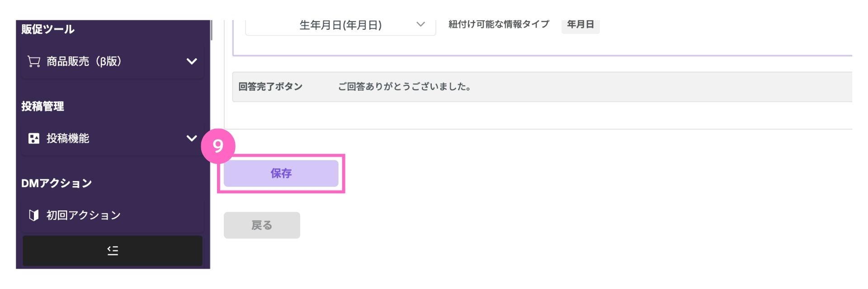Click the DMアクション section heading

[57, 183]
